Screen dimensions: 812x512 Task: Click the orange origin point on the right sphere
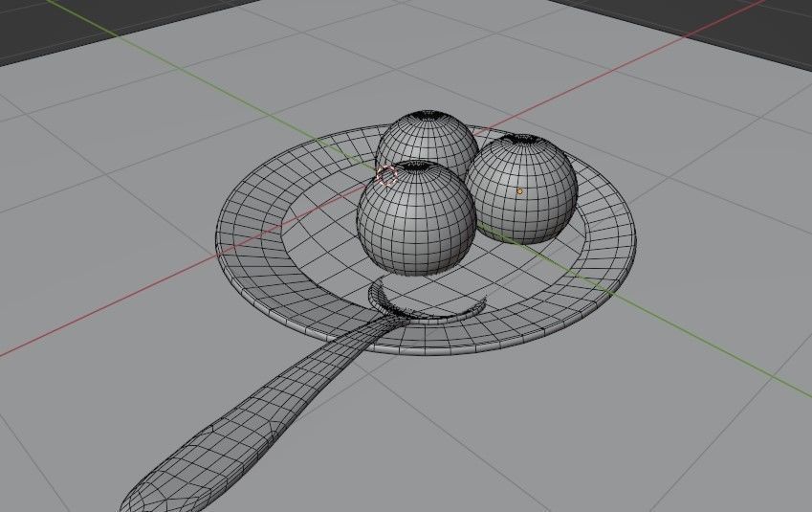519,191
